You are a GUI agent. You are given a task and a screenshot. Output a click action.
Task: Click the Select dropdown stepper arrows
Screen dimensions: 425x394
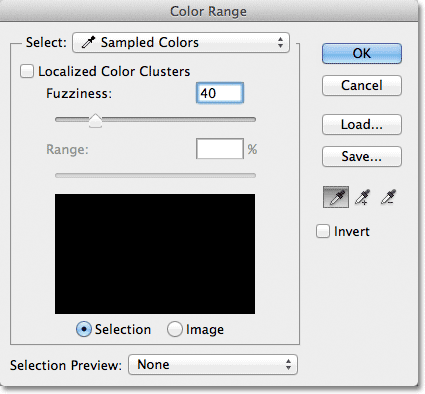coord(280,42)
